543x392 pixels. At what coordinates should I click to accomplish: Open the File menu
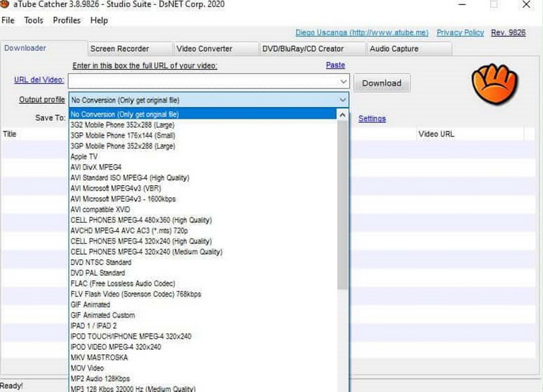(8, 20)
